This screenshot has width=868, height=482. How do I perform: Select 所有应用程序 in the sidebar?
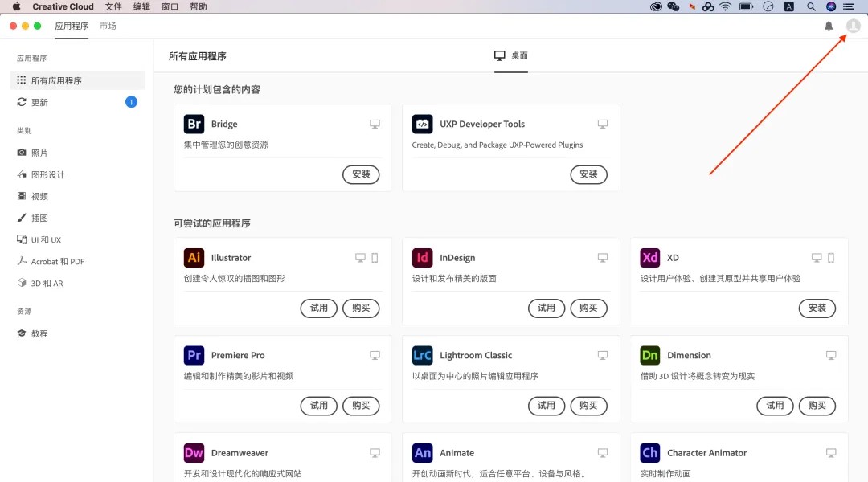pos(77,80)
